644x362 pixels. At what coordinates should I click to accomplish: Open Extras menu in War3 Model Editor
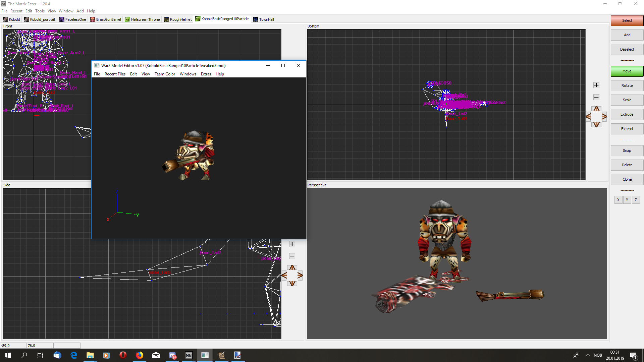(206, 74)
